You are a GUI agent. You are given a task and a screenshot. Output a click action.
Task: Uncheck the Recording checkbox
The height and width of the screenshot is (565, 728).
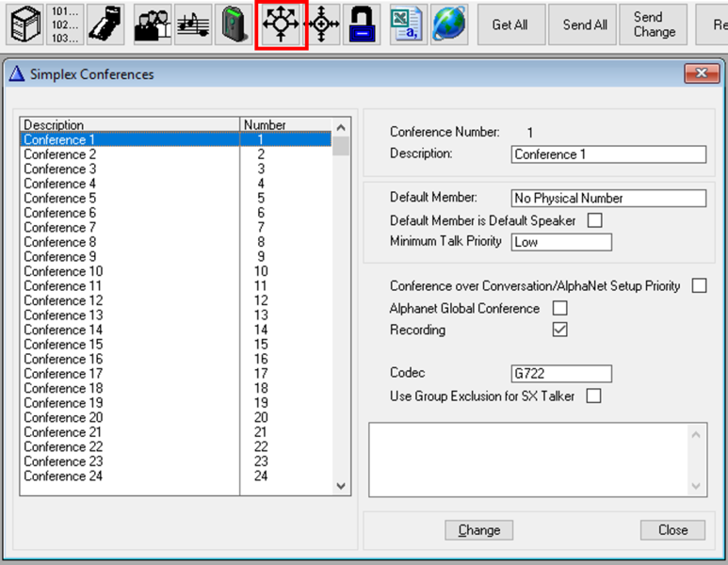point(560,330)
